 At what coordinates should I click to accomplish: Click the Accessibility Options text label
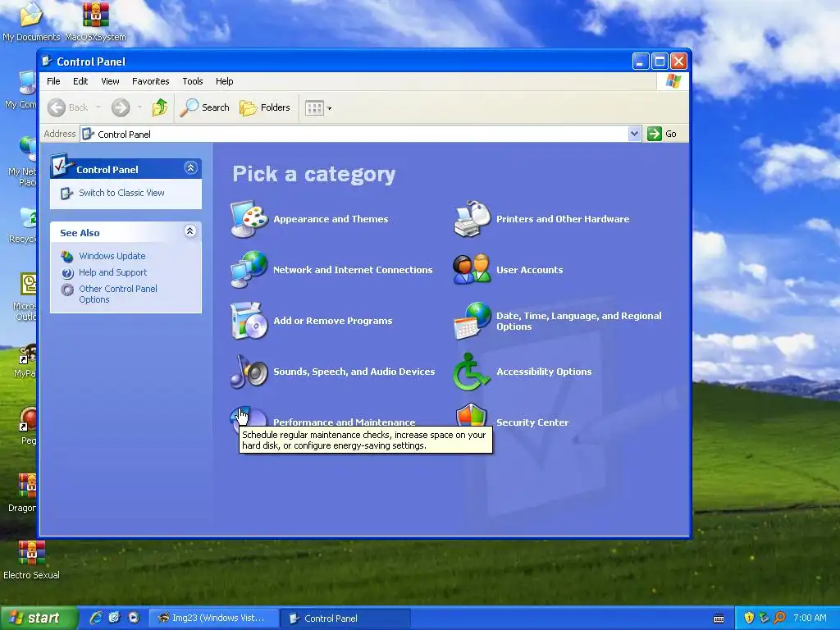pos(544,372)
